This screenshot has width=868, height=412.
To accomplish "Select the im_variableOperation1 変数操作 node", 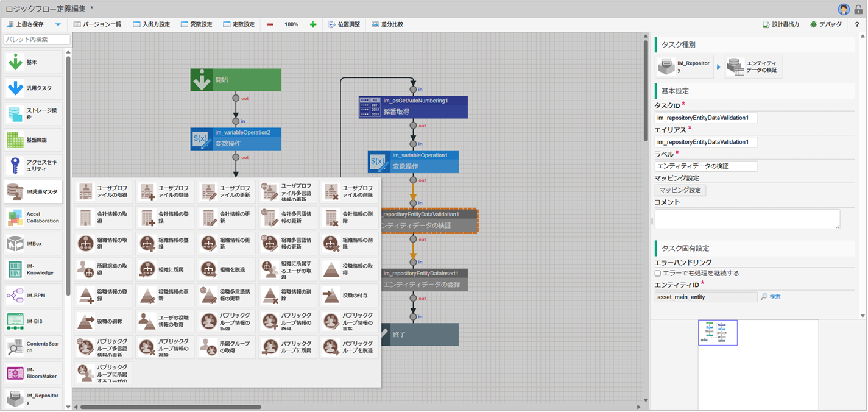I will pyautogui.click(x=413, y=162).
